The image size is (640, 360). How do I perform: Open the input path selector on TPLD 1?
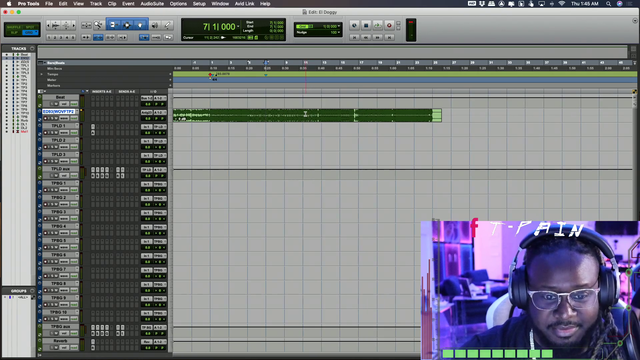[147, 127]
